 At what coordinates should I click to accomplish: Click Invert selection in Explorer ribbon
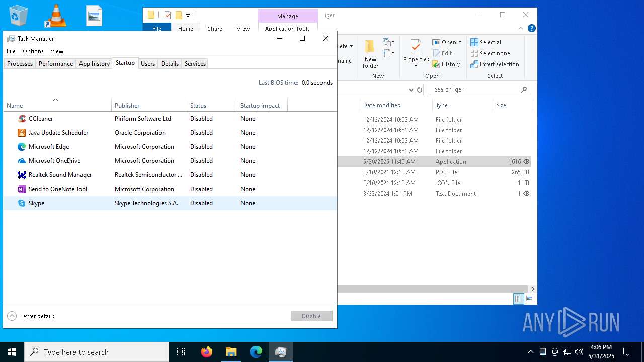click(495, 64)
